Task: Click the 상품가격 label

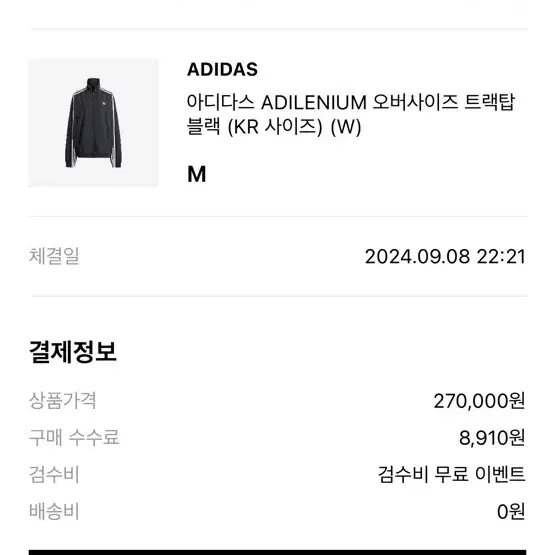Action: [62, 401]
